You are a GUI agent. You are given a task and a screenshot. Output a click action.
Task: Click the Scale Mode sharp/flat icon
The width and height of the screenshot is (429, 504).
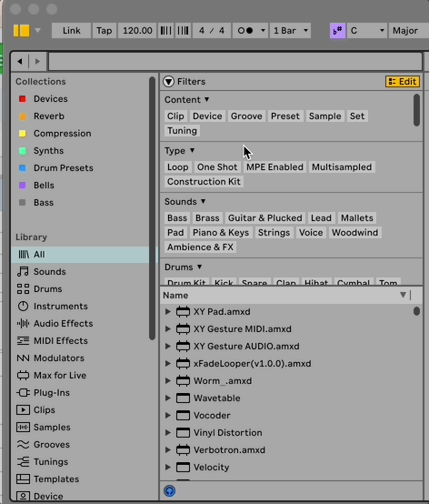pyautogui.click(x=337, y=31)
